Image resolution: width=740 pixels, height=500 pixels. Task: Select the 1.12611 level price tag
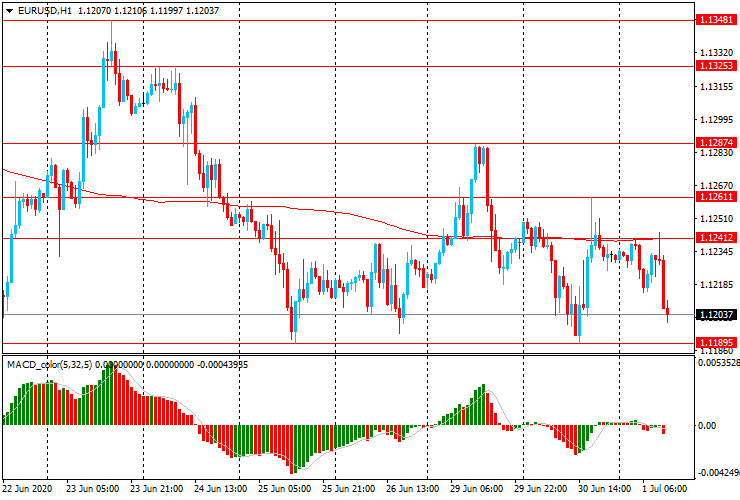point(716,197)
